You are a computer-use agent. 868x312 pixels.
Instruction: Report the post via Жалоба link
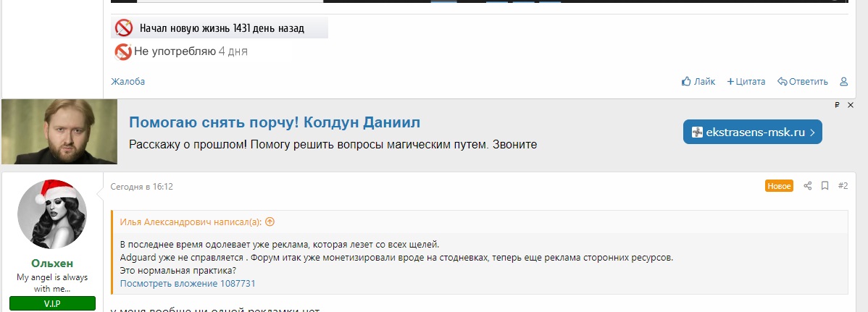[x=128, y=81]
